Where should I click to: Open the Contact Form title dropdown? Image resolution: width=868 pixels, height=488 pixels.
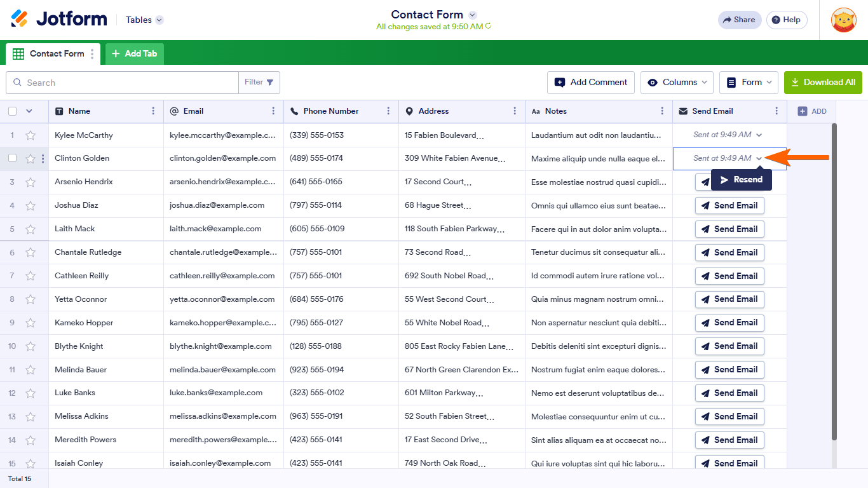tap(472, 15)
